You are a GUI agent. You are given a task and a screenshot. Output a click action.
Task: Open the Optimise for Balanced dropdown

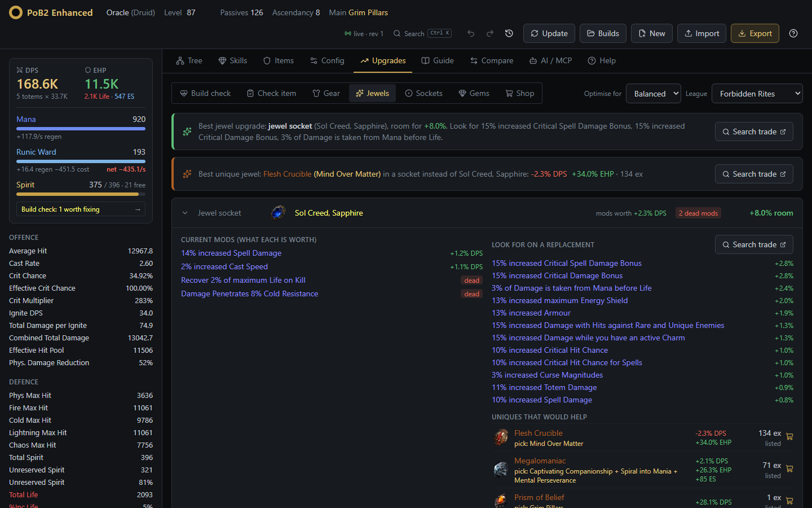(654, 94)
